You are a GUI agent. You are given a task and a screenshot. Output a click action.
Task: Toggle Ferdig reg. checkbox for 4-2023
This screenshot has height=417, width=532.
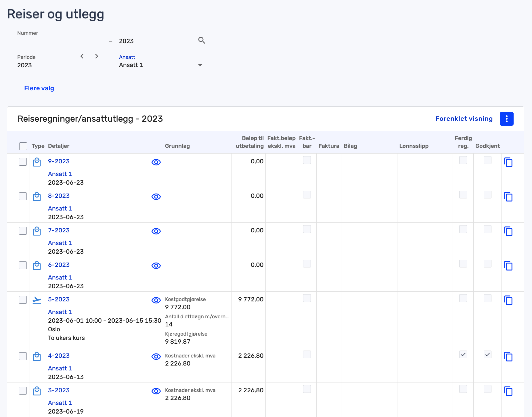click(x=463, y=355)
